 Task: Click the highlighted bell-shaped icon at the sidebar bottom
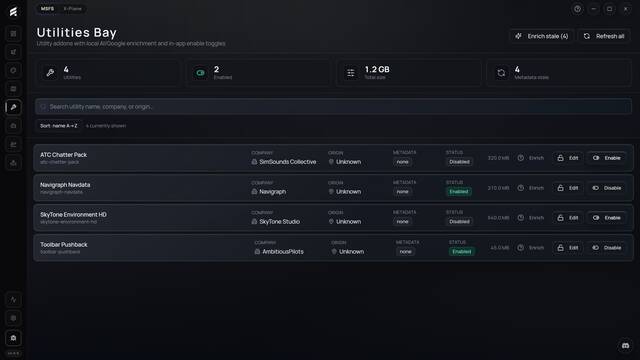click(x=13, y=338)
